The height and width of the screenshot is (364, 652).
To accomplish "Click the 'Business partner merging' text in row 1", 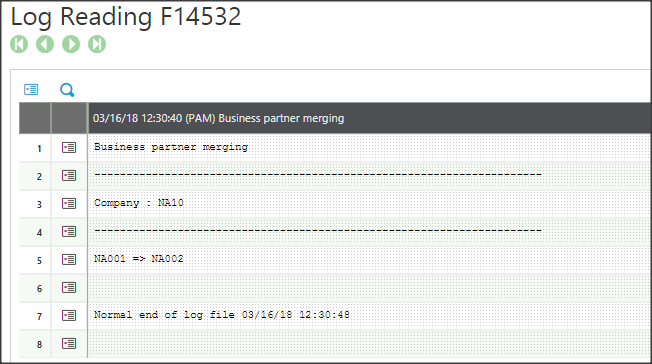I will (170, 147).
